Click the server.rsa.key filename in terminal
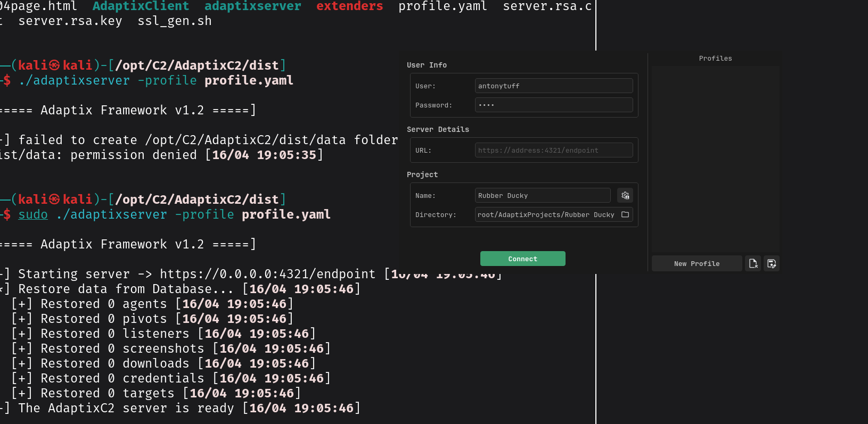Viewport: 868px width, 424px height. pos(70,21)
